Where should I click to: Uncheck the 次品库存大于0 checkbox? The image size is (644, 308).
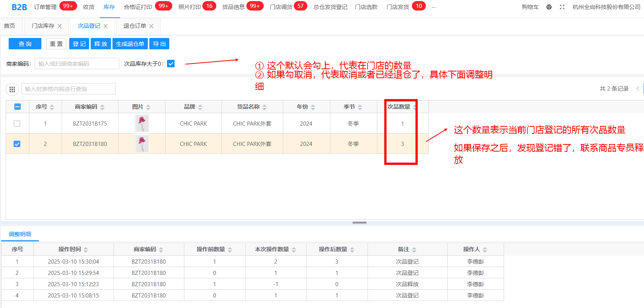coord(171,64)
